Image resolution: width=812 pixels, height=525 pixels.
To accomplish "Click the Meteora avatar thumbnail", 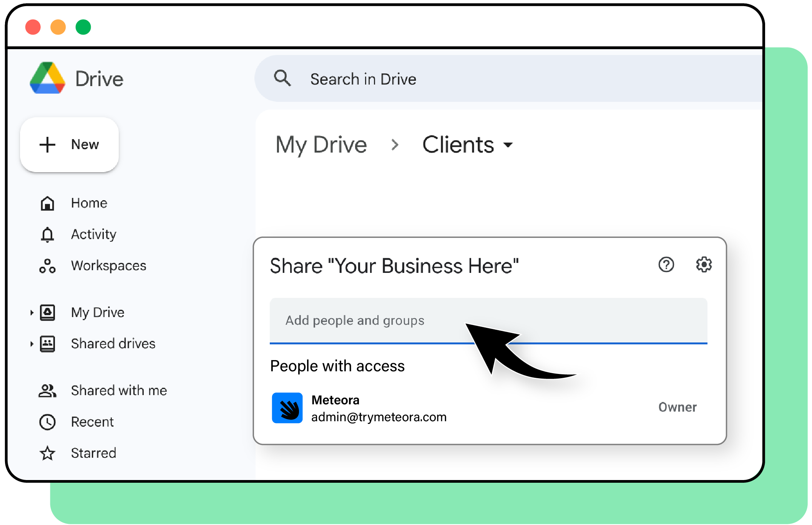I will 287,408.
